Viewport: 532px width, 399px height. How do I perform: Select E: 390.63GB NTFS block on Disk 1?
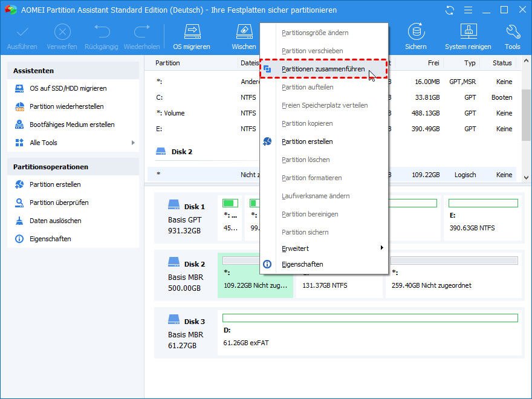click(x=482, y=218)
